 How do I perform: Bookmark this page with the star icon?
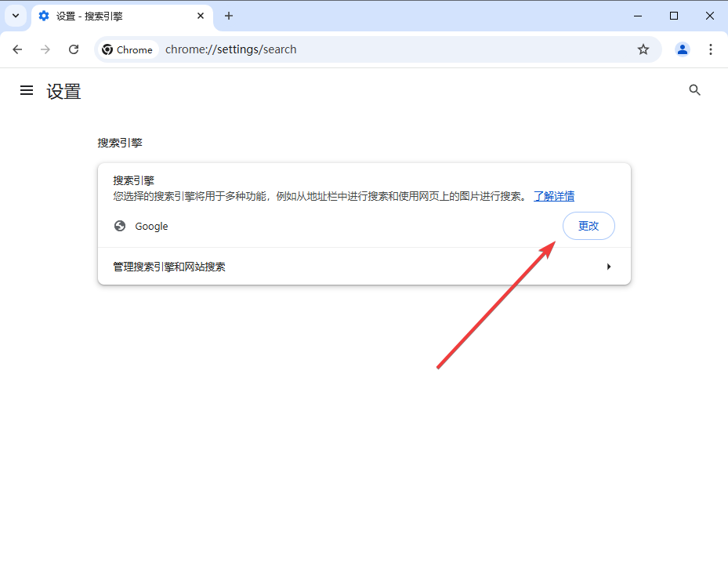[643, 49]
